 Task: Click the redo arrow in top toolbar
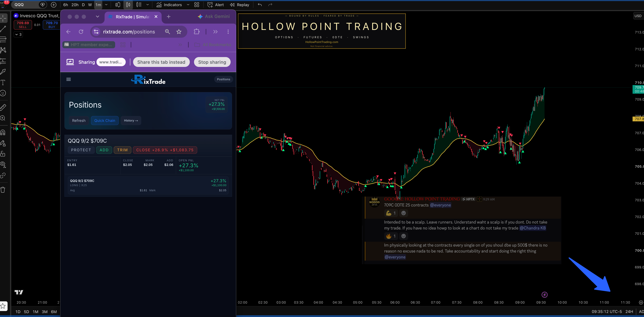click(x=270, y=5)
